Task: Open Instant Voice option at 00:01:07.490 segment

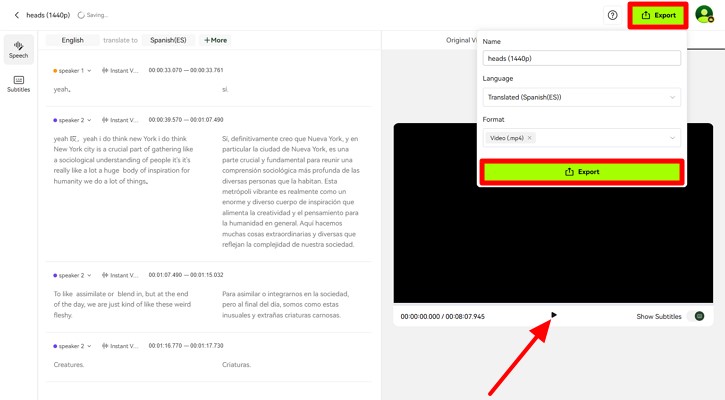Action: click(120, 275)
